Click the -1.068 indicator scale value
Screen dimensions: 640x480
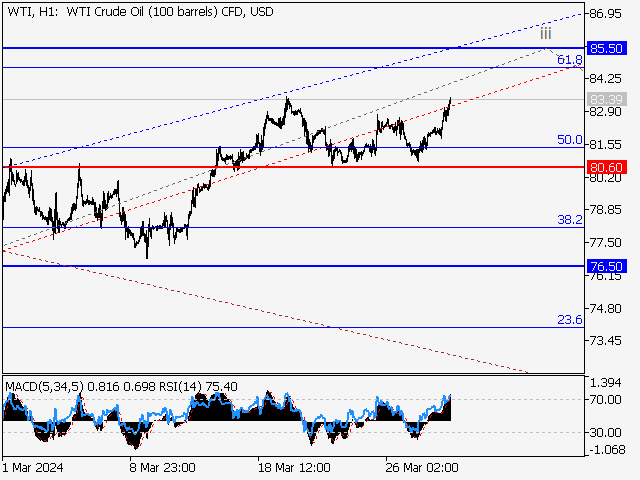point(606,450)
